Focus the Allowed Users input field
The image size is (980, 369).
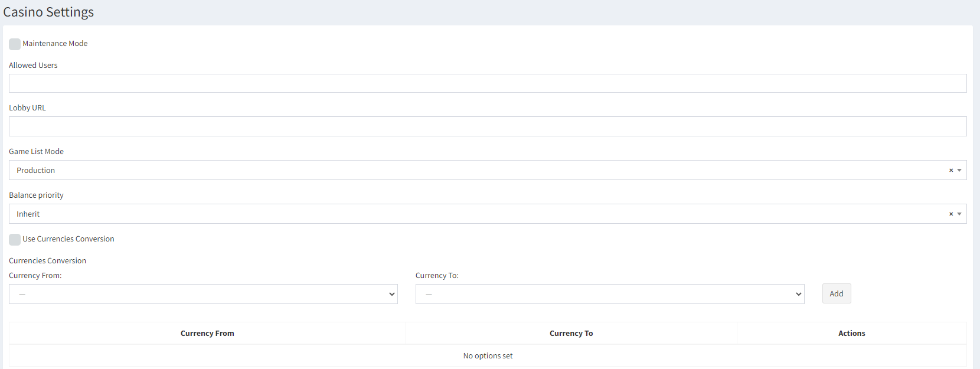pyautogui.click(x=487, y=83)
